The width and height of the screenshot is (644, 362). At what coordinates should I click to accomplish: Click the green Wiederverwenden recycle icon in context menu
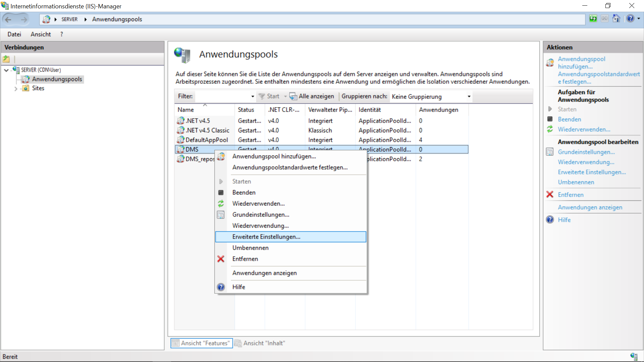point(221,203)
